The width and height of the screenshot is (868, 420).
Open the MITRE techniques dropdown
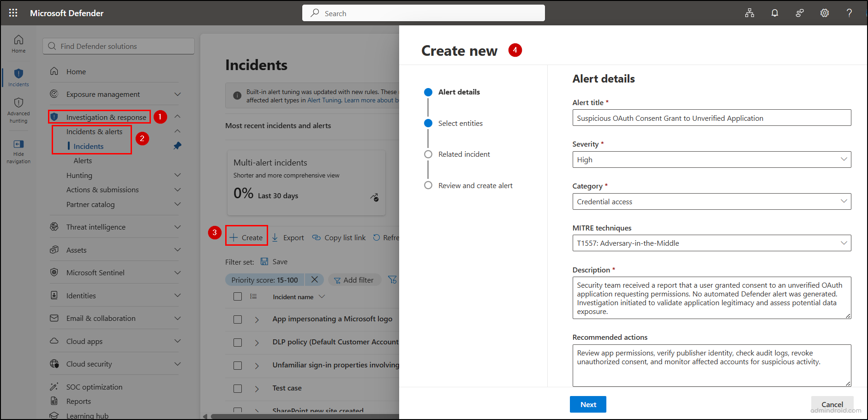(712, 243)
